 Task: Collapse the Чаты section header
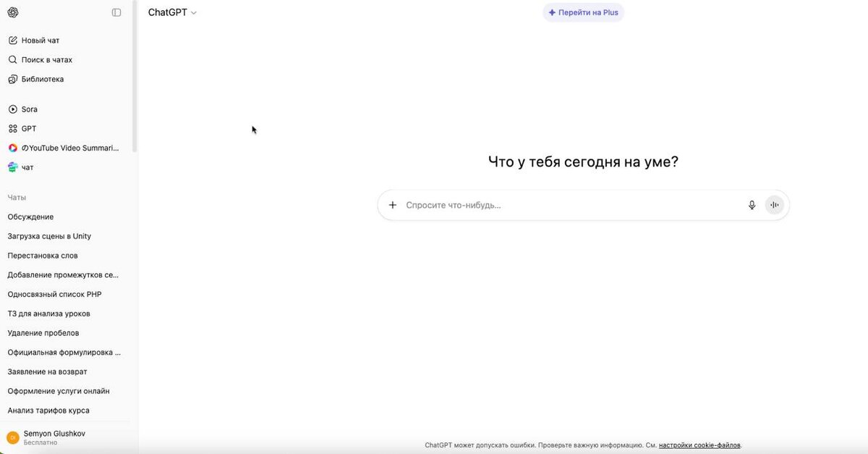(17, 198)
